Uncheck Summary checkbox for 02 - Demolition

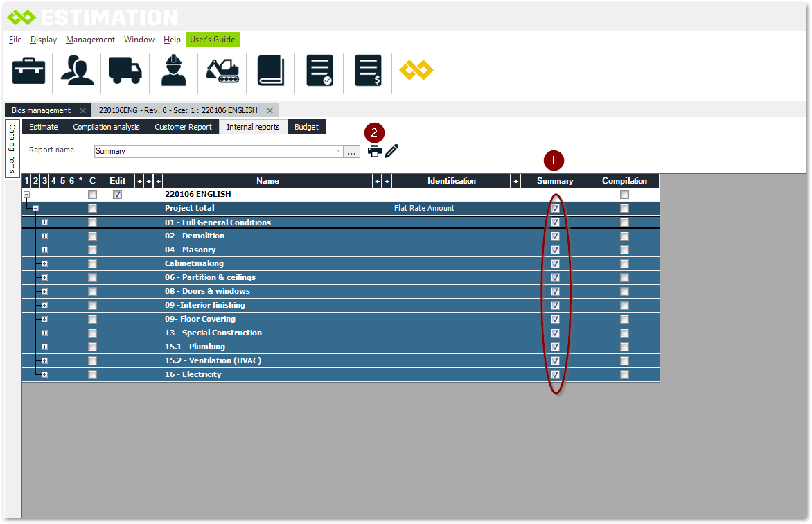(x=555, y=236)
